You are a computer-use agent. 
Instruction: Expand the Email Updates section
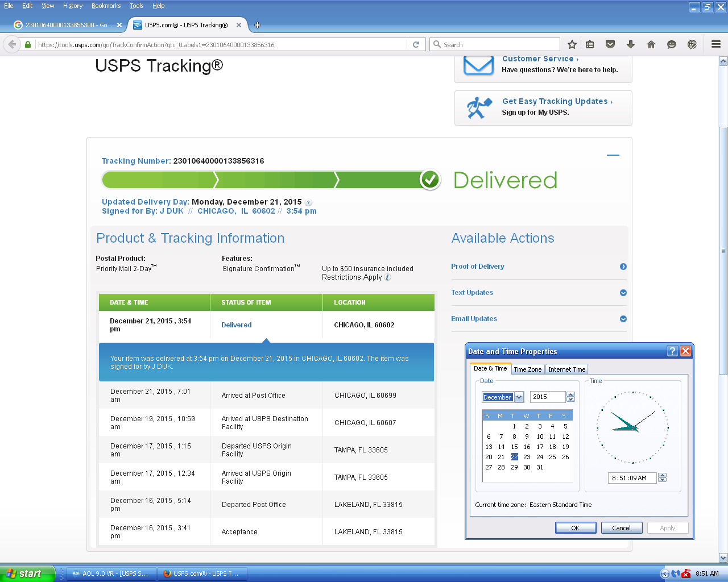(x=623, y=319)
